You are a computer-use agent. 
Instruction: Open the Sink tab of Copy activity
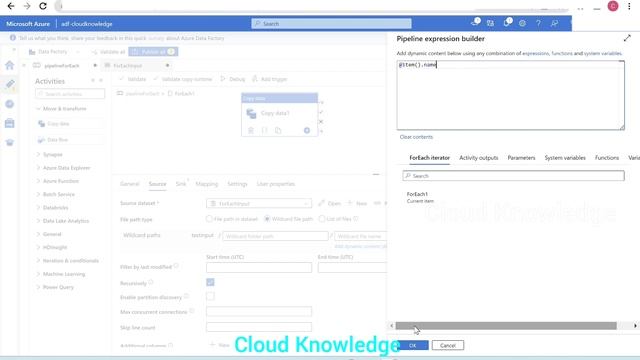[181, 184]
